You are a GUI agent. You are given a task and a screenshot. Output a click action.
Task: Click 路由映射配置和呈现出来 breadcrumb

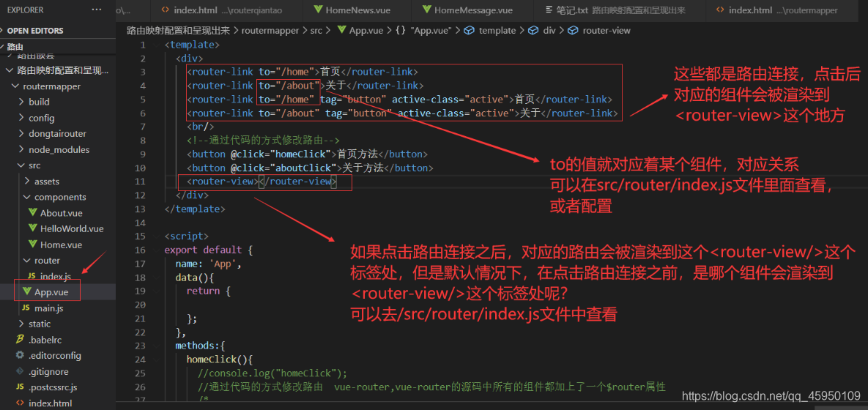179,31
